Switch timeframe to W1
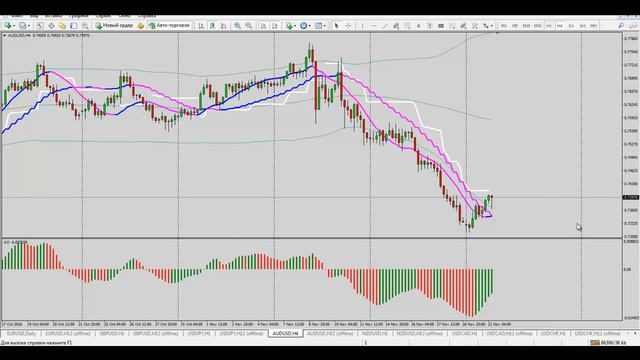Image resolution: width=640 pixels, height=360 pixels. coord(582,26)
